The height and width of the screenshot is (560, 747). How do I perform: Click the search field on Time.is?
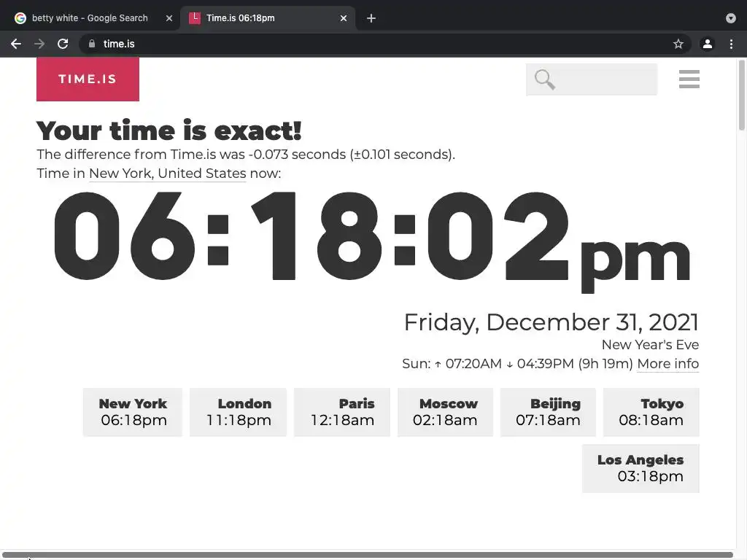click(591, 79)
